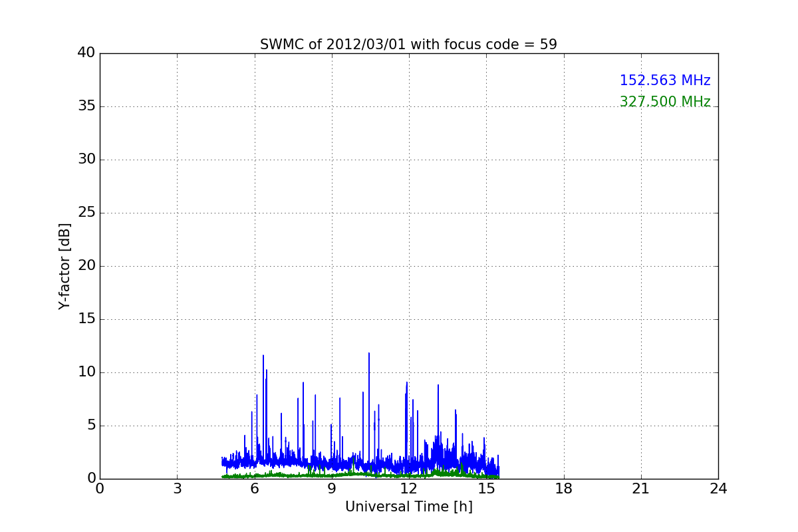Click the x-axis tick label 6
The width and height of the screenshot is (798, 532).
click(x=254, y=489)
